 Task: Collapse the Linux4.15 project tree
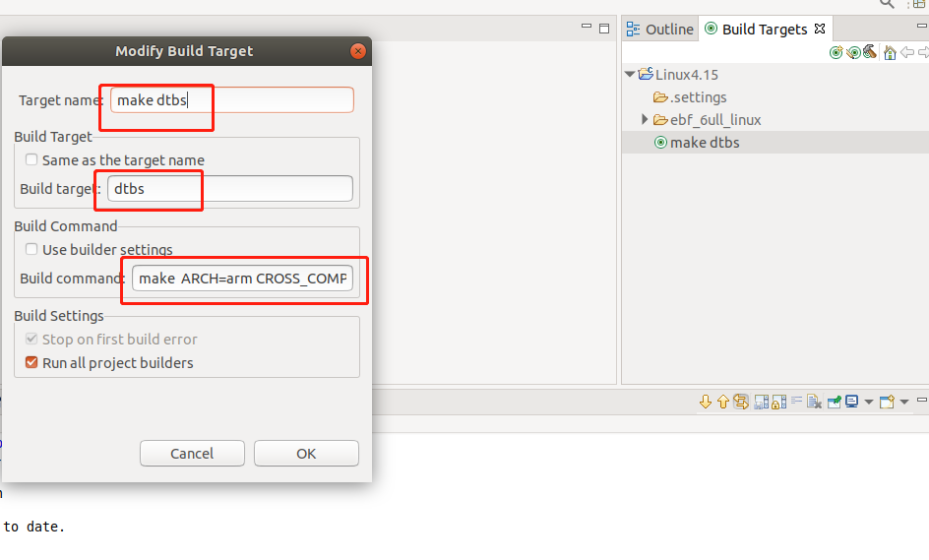point(630,75)
